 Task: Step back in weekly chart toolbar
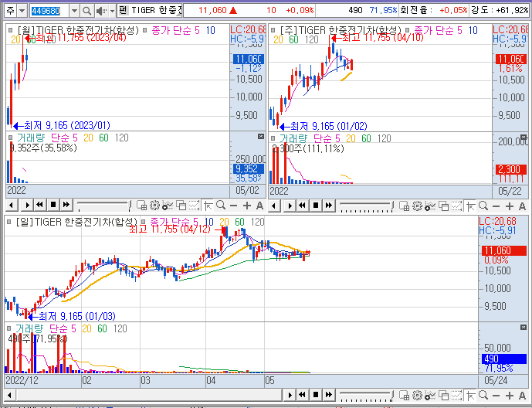[274, 206]
